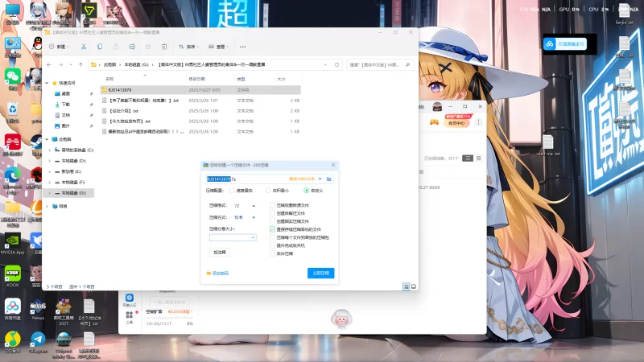Refresh the Explorer address bar
644x362 pixels.
click(336, 64)
